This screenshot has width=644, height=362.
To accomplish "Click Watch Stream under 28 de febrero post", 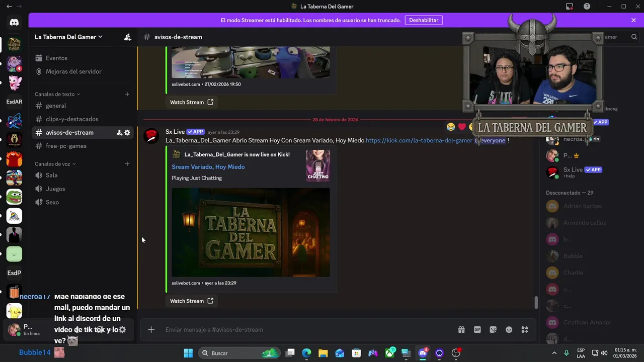I will tap(192, 301).
